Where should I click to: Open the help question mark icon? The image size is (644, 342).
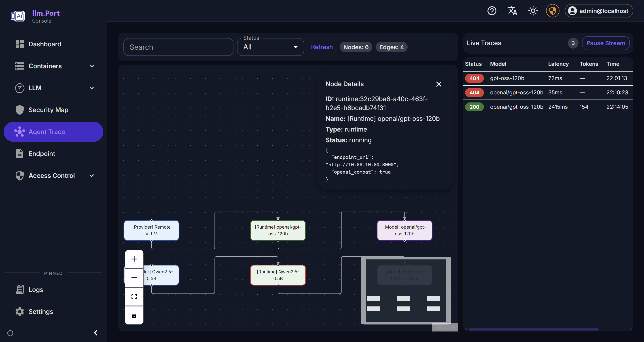(492, 11)
